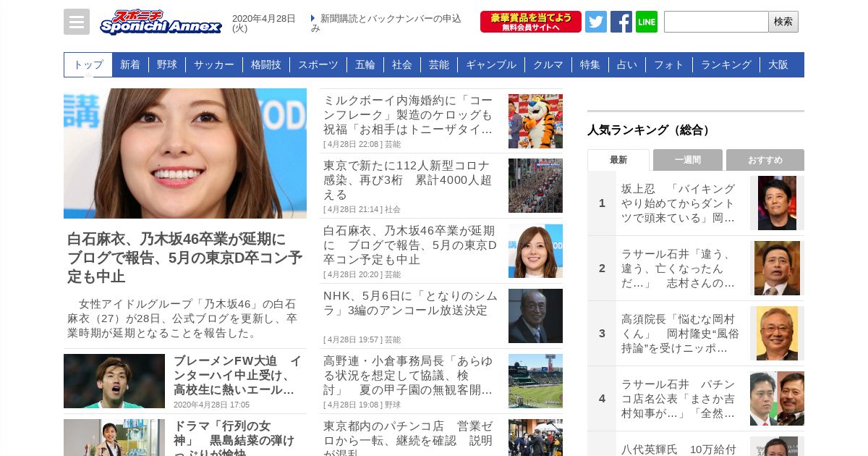The image size is (868, 456).
Task: Open middle-column 白石麻衣 卒業延期 blog report article
Action: (411, 245)
